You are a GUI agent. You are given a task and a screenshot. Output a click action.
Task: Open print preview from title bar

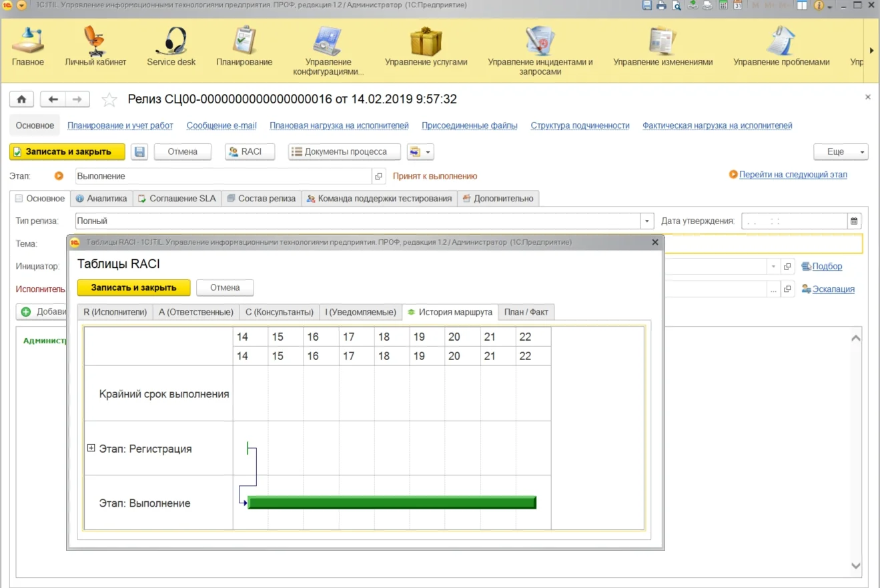click(676, 5)
